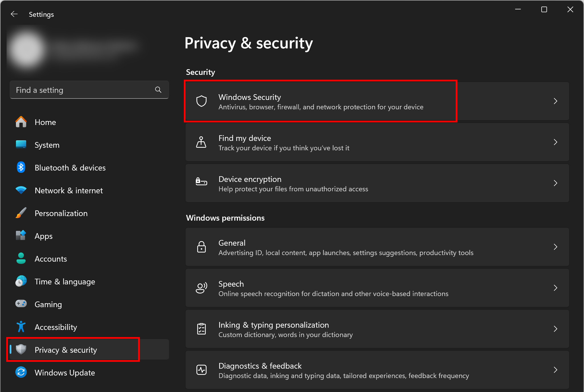Go to Network & internet section

tap(68, 190)
